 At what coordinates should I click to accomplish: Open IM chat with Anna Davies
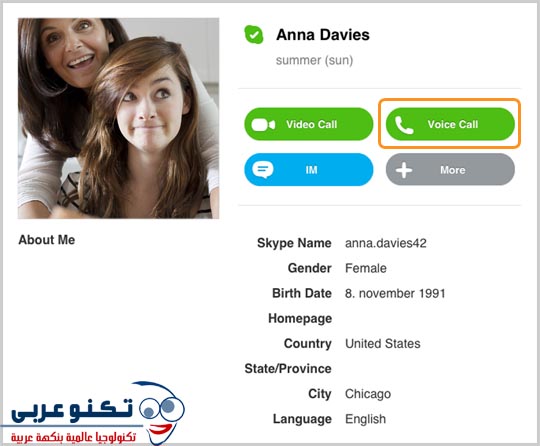[309, 170]
